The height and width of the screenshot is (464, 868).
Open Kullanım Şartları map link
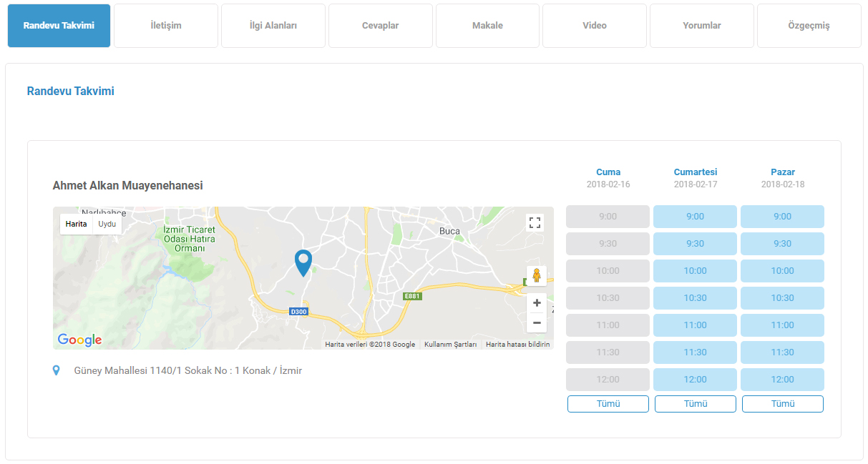pos(450,345)
